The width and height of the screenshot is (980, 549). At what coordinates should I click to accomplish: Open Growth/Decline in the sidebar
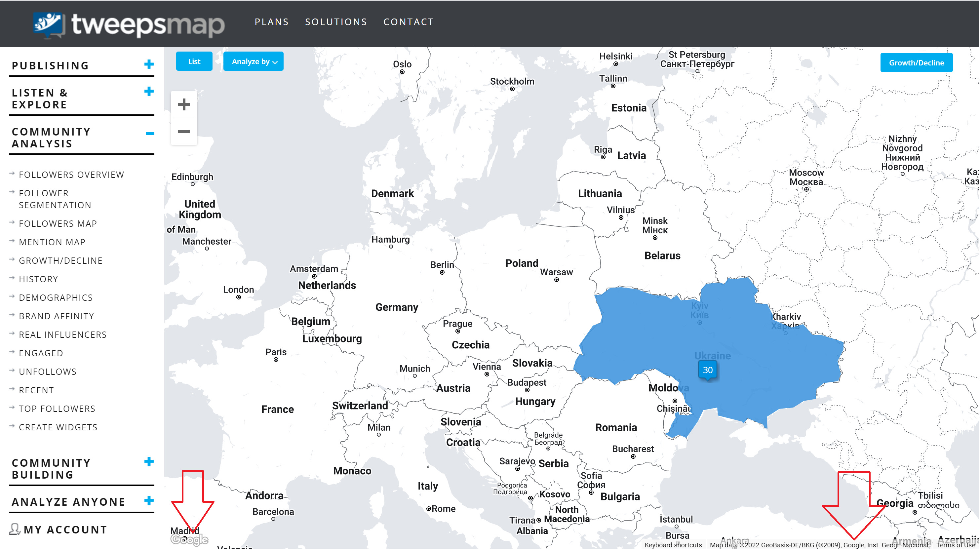[x=61, y=260]
